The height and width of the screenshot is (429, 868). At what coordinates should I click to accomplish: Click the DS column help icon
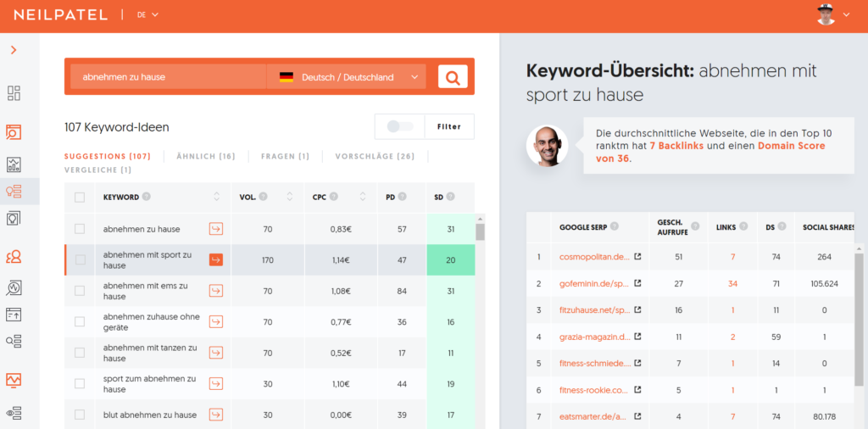click(782, 226)
